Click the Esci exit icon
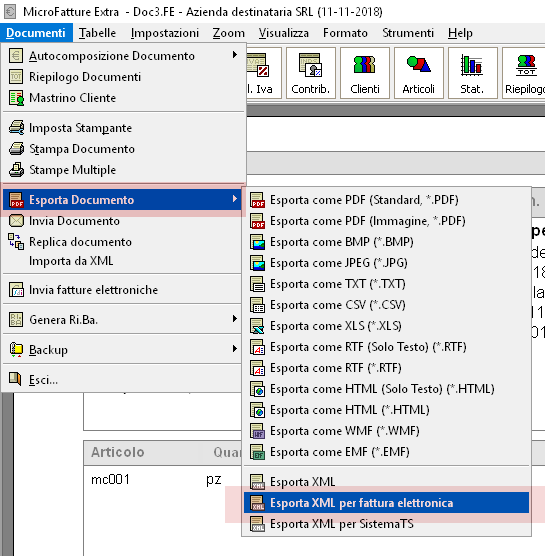This screenshot has width=545, height=556. 15,379
